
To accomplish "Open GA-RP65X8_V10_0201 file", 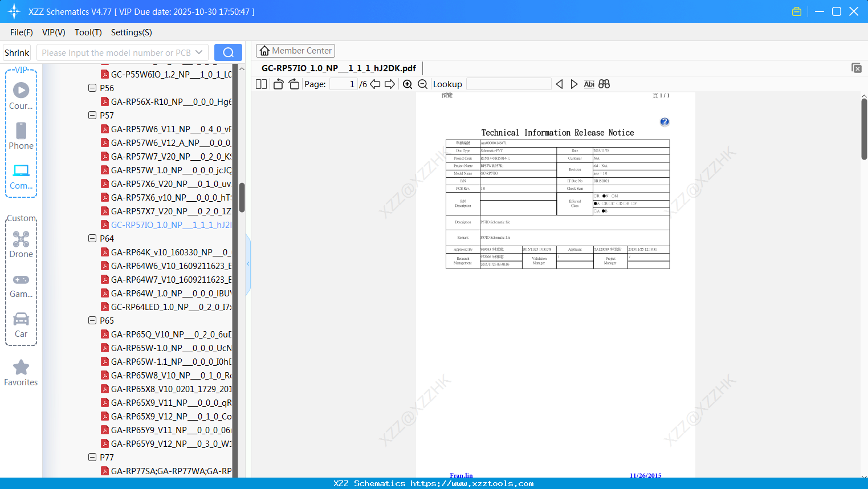I will coord(166,389).
